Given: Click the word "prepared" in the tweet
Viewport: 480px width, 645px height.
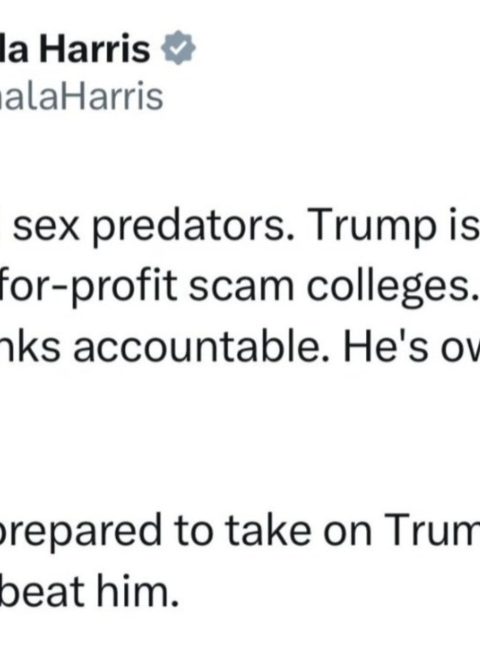Looking at the screenshot, I should (80, 531).
